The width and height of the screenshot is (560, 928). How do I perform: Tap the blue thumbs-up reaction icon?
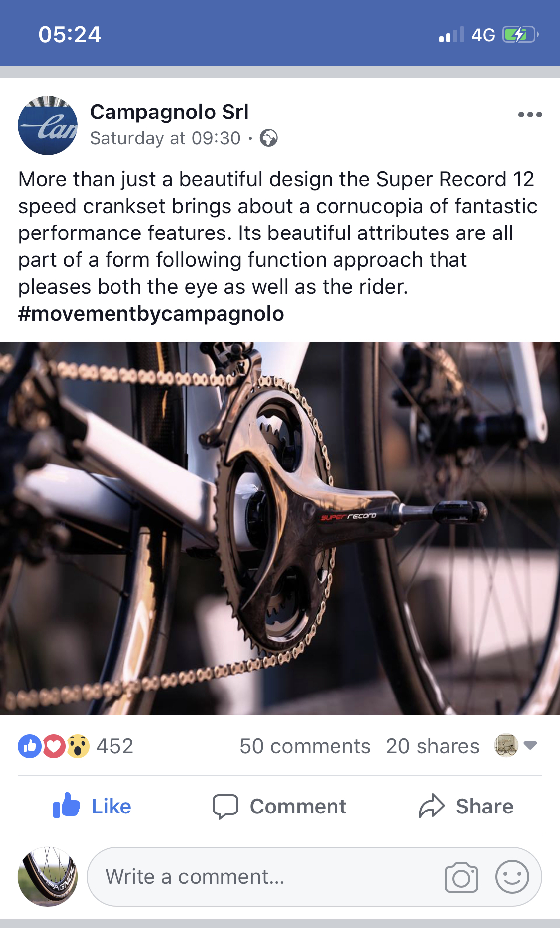29,746
